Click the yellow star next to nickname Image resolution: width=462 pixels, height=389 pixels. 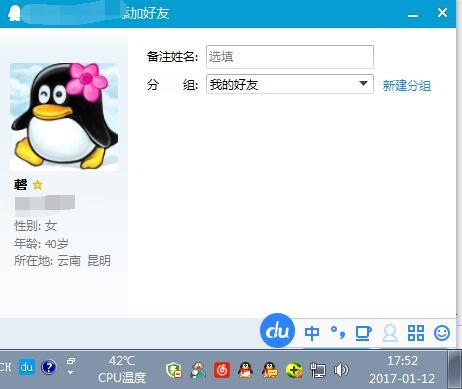[x=38, y=184]
